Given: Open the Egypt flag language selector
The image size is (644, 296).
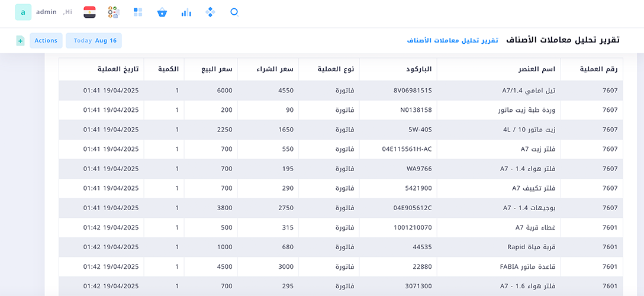Looking at the screenshot, I should click(x=89, y=12).
